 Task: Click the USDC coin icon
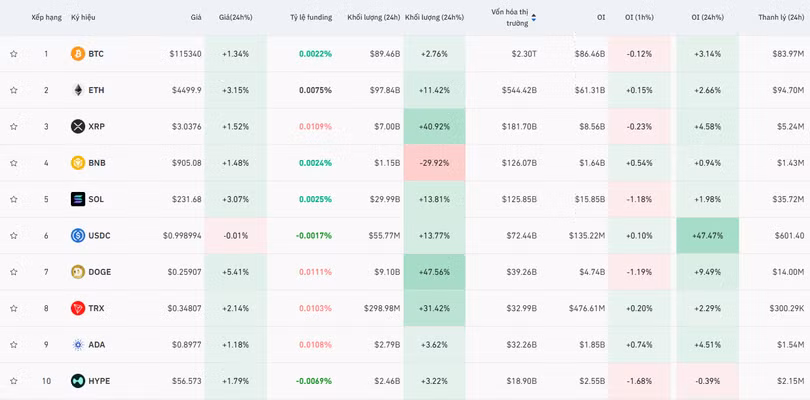click(x=78, y=236)
